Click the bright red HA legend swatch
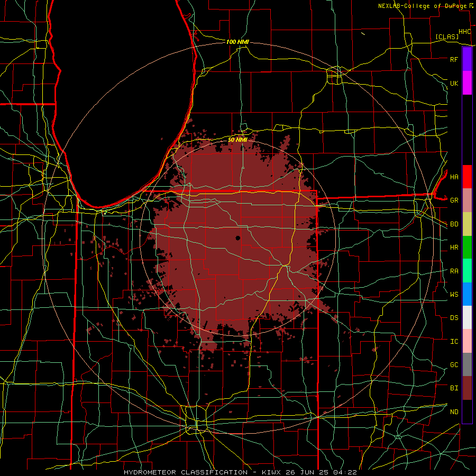The image size is (476, 476). coord(467,177)
